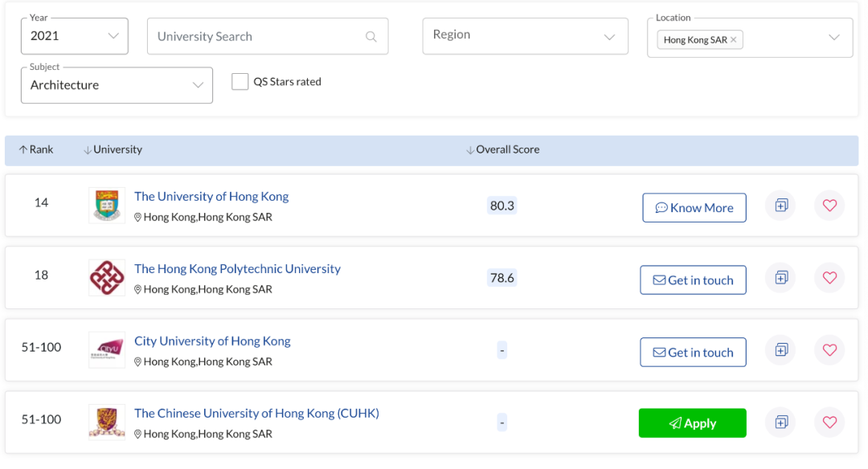This screenshot has width=868, height=469.
Task: Remove the Hong Kong SAR location tag
Action: 733,40
